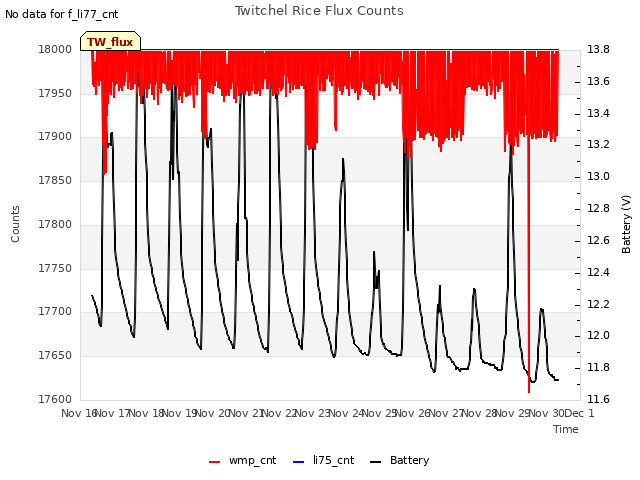The height and width of the screenshot is (480, 640).
Task: Click the Nov 22 date label
Action: [x=280, y=413]
